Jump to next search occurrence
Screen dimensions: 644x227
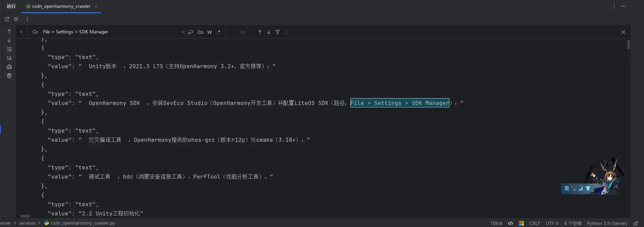click(x=269, y=32)
